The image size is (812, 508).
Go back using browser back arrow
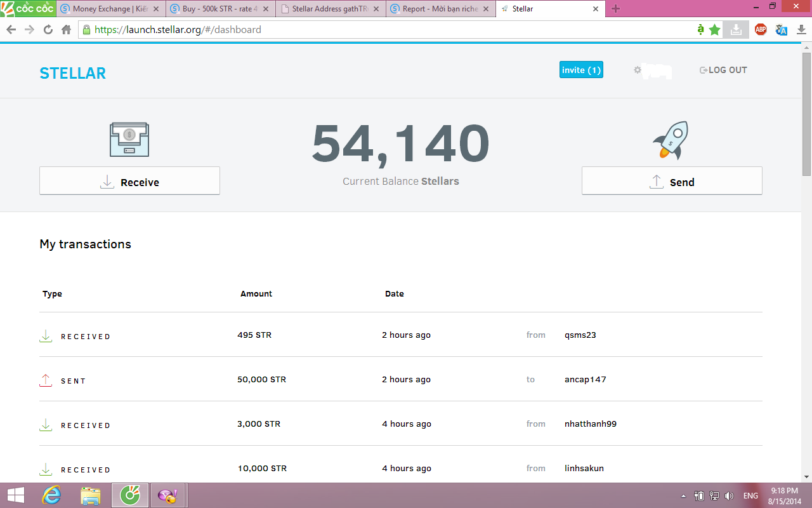tap(11, 30)
